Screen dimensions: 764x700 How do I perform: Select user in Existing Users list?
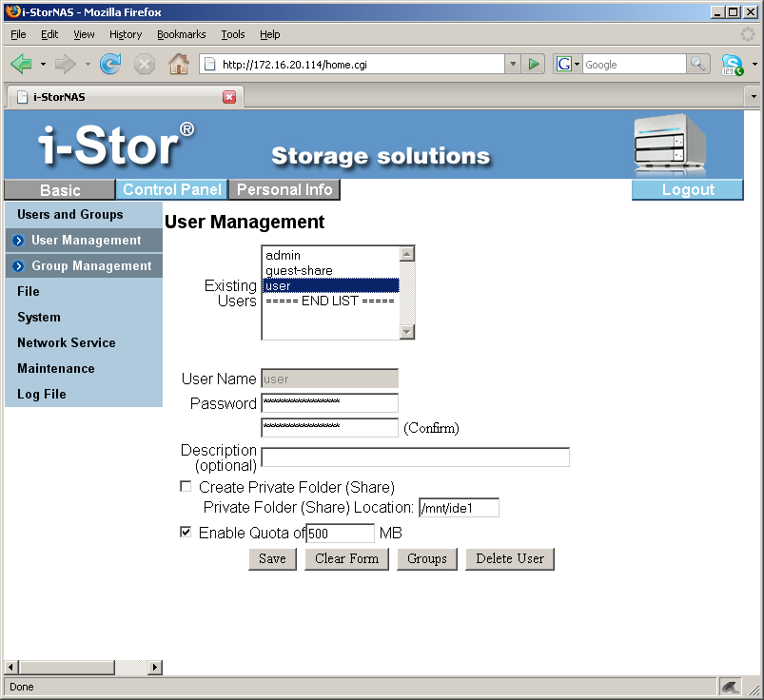[331, 285]
